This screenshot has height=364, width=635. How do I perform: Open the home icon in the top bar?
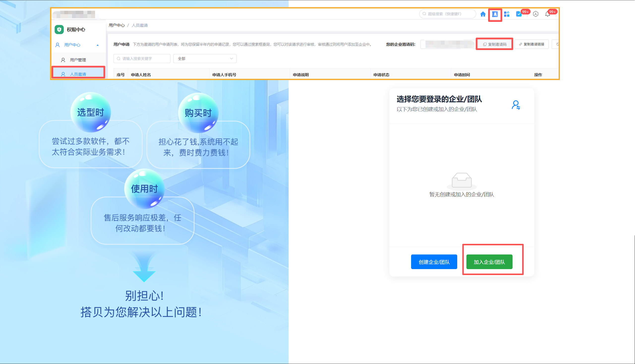(483, 14)
